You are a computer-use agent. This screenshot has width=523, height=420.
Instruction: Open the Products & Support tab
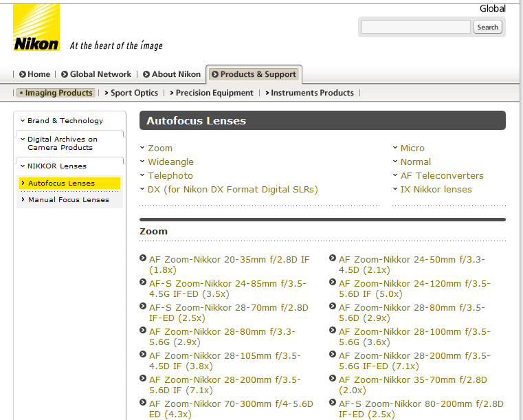click(x=254, y=74)
